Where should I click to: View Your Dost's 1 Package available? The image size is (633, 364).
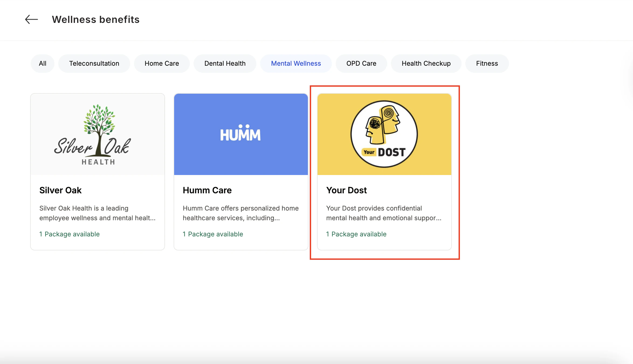pyautogui.click(x=356, y=234)
